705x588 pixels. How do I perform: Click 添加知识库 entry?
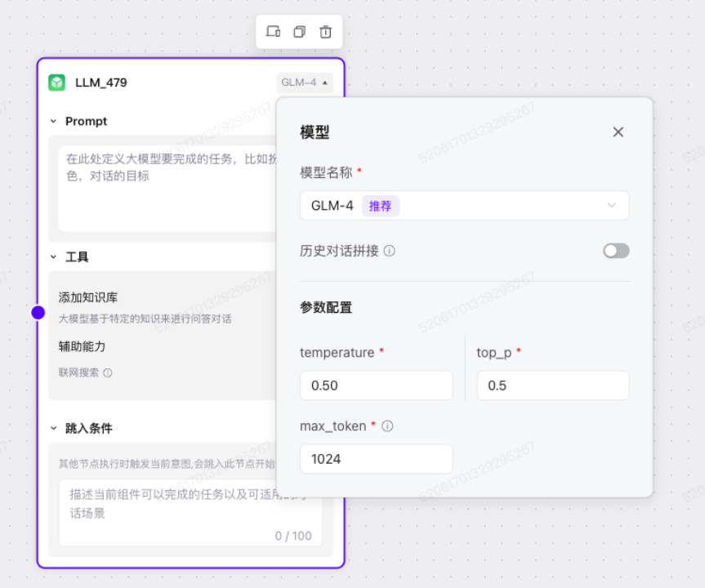[88, 297]
